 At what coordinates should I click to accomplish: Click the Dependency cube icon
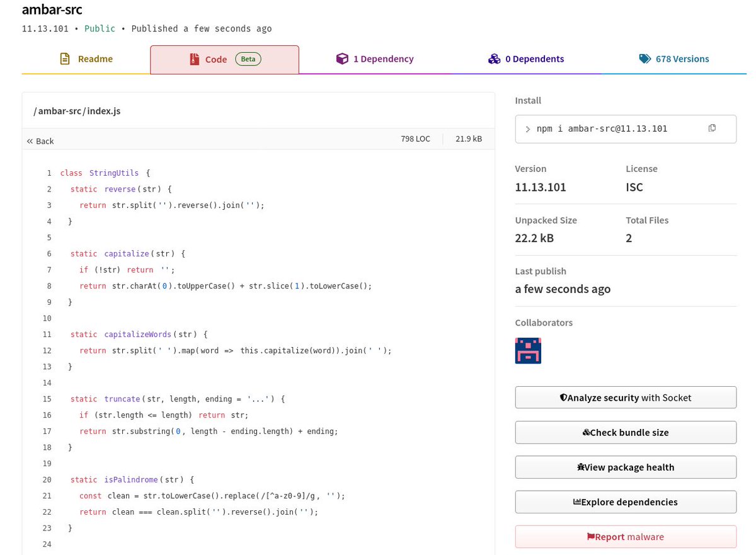(x=341, y=59)
